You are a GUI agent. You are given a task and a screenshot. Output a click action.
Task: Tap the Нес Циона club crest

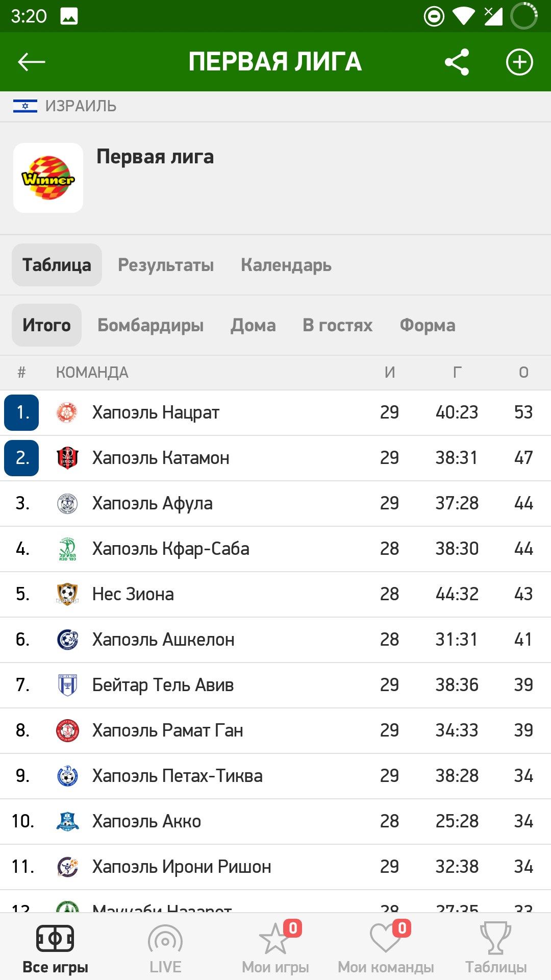(x=67, y=594)
